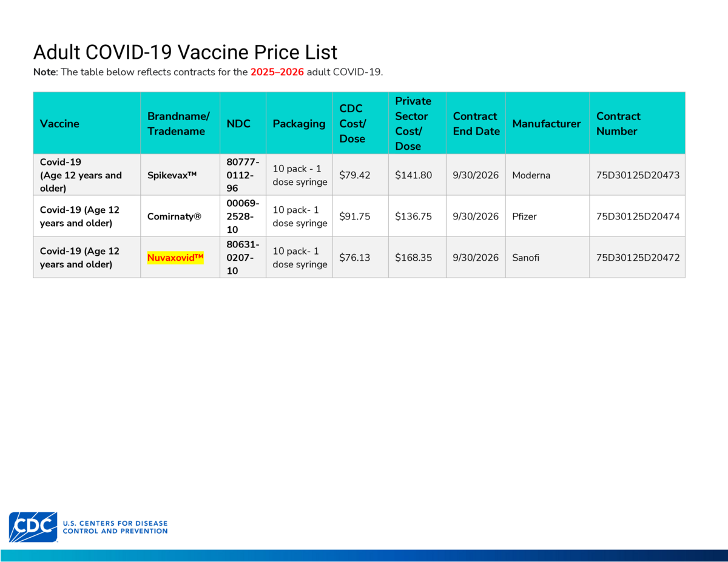Click the Adult COVID-19 Vaccine Price List title
Viewport: 728px width, 562px height.
185,52
